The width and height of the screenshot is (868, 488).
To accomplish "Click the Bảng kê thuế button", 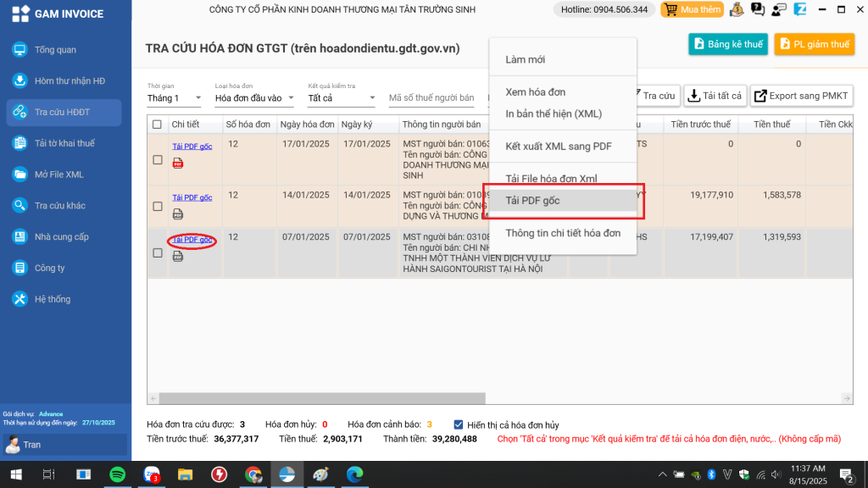I will pos(727,44).
